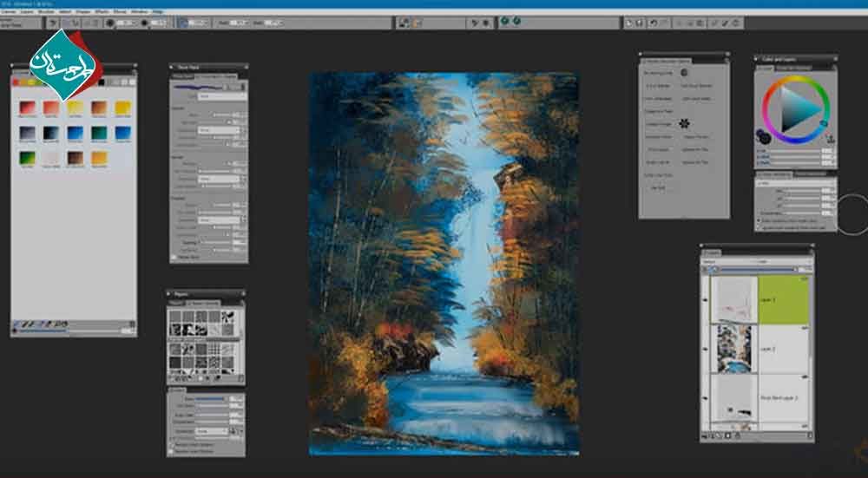Open the fourth dropdown in stroke panel
The height and width of the screenshot is (478, 868).
click(220, 219)
